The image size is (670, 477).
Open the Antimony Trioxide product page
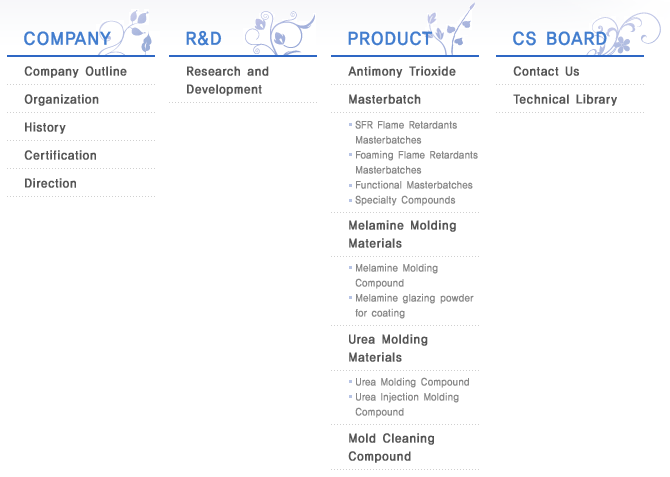pos(402,71)
